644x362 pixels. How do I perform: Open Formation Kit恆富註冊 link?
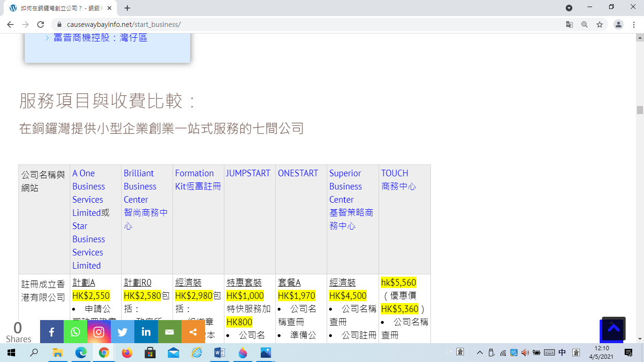tap(198, 180)
